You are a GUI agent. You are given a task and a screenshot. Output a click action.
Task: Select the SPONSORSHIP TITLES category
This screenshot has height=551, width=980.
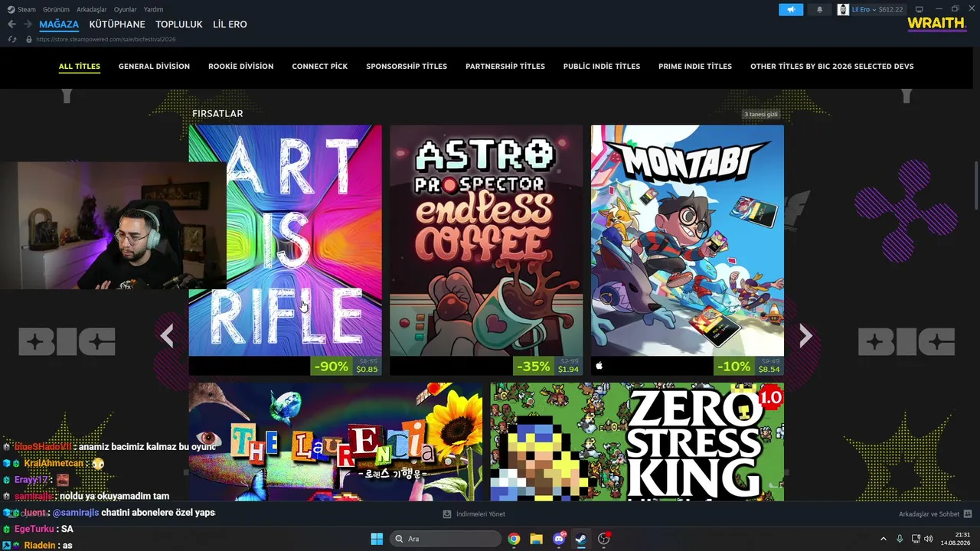point(407,67)
